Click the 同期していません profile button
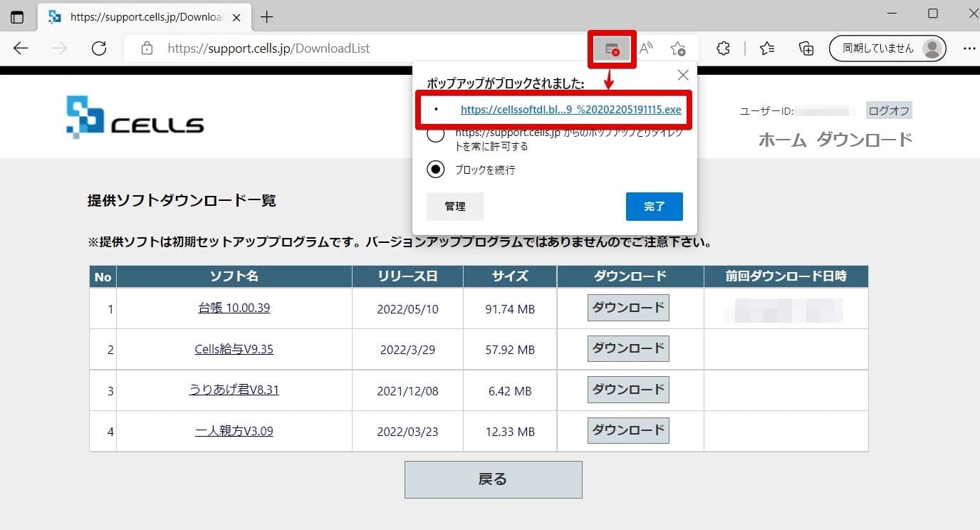The height and width of the screenshot is (530, 980). click(887, 48)
